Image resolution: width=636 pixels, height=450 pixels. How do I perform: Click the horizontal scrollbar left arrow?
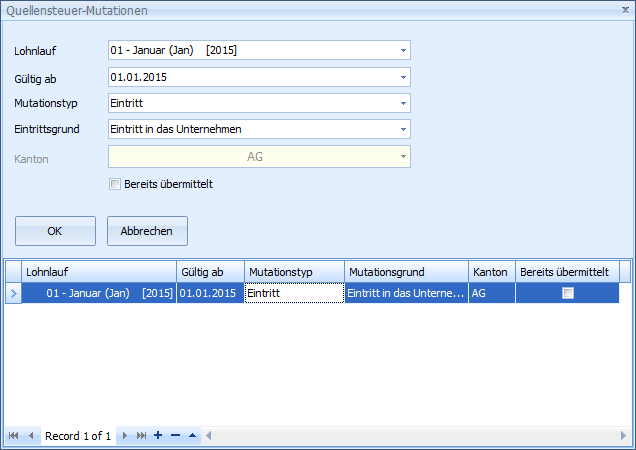click(x=210, y=436)
